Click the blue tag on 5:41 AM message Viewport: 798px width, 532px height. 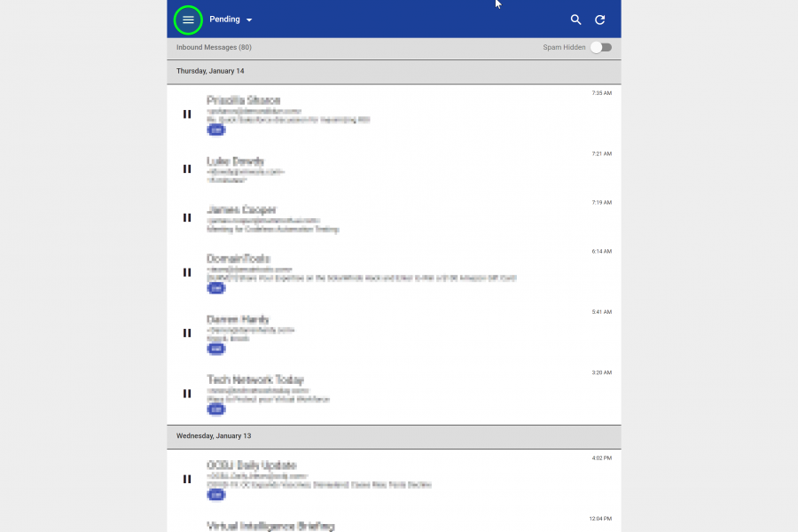point(216,348)
